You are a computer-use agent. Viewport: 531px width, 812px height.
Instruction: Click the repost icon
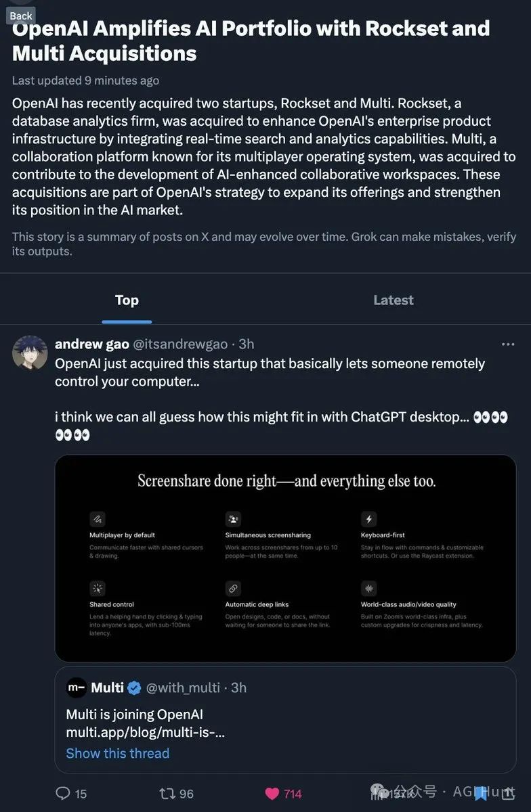[x=167, y=793]
